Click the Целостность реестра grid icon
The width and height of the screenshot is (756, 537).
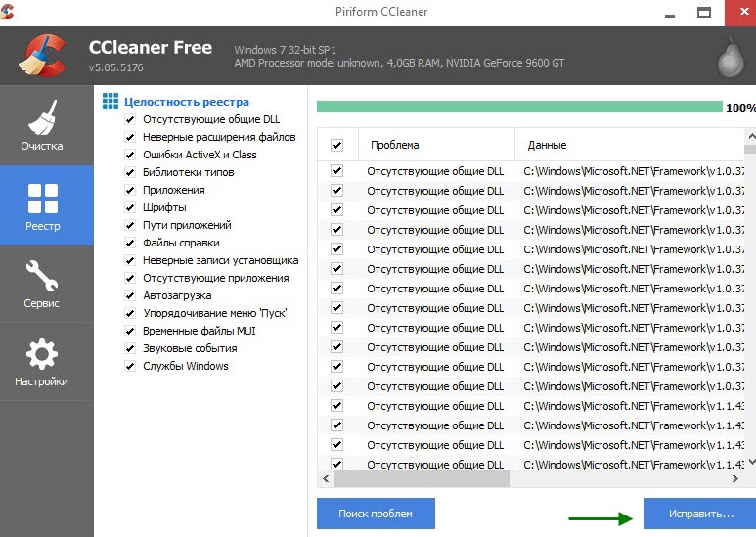pyautogui.click(x=111, y=101)
